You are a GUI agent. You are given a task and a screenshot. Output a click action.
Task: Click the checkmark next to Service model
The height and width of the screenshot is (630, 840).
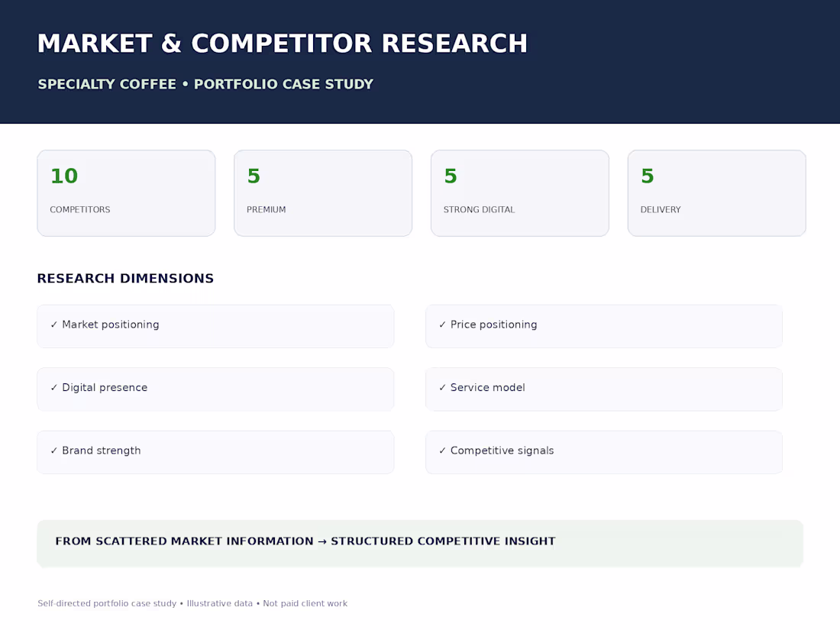tap(442, 388)
